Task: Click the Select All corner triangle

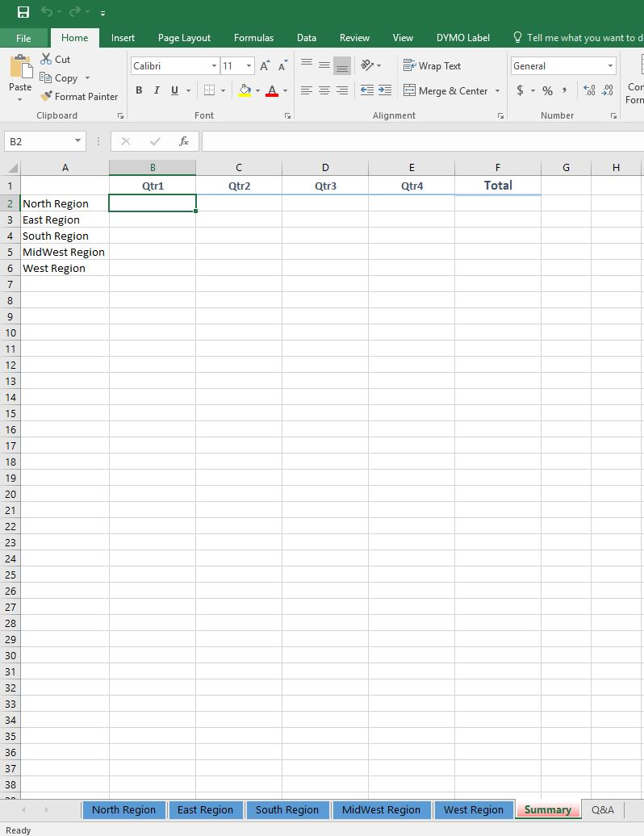Action: coord(12,167)
